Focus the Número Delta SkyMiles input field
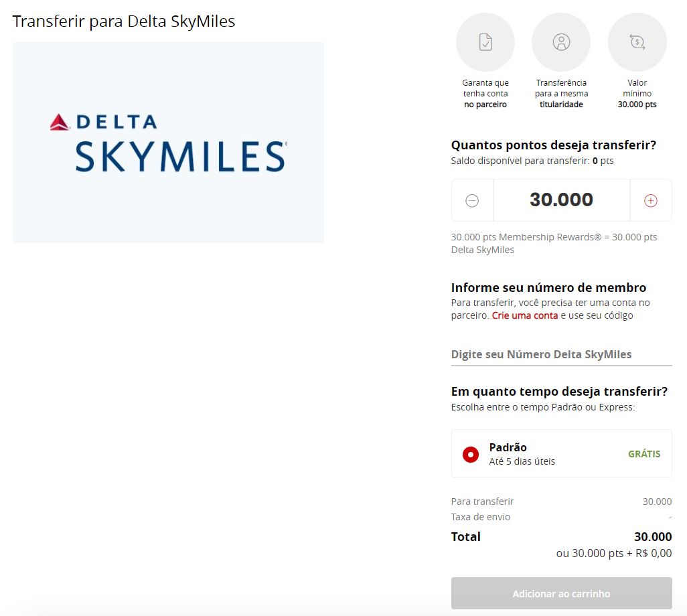The height and width of the screenshot is (616, 687). [x=561, y=354]
